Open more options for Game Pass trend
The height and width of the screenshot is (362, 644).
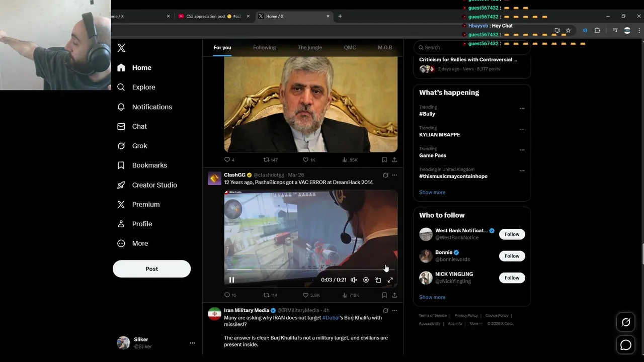(522, 150)
